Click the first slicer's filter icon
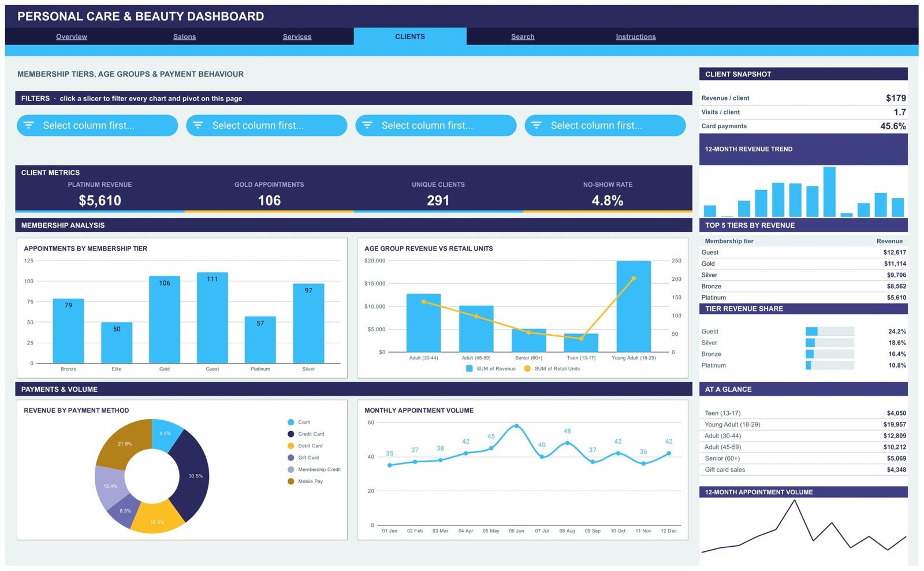 click(29, 125)
